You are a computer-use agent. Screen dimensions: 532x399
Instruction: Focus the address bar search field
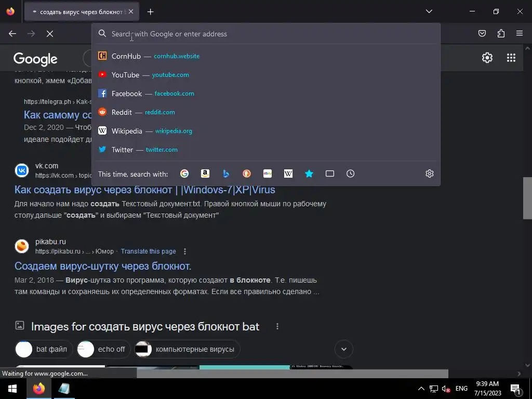(266, 34)
